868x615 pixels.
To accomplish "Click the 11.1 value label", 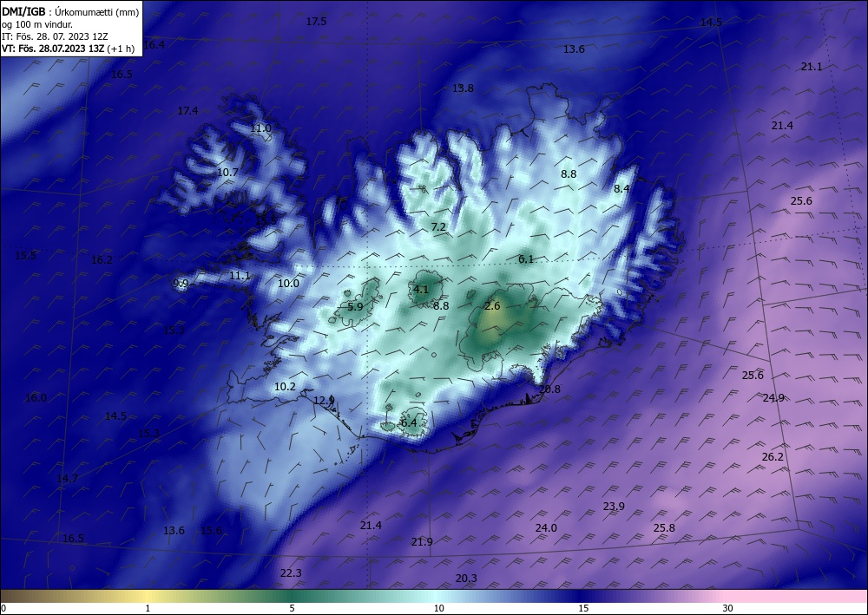I will click(240, 276).
